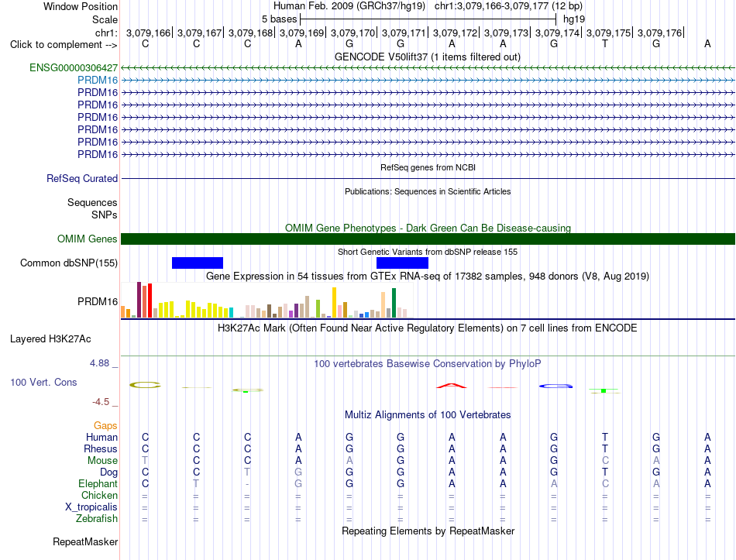
Task: Click the Mouse species label
Action: [x=102, y=461]
